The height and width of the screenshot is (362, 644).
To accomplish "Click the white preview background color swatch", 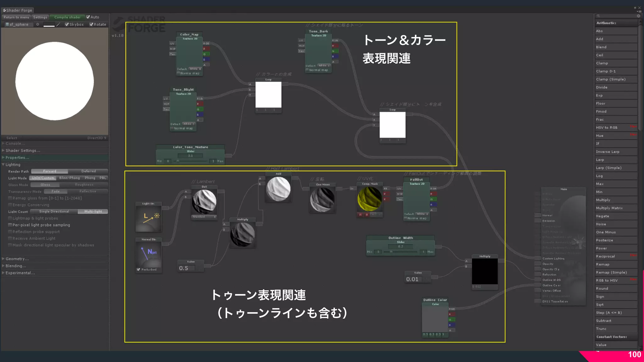I will click(49, 25).
